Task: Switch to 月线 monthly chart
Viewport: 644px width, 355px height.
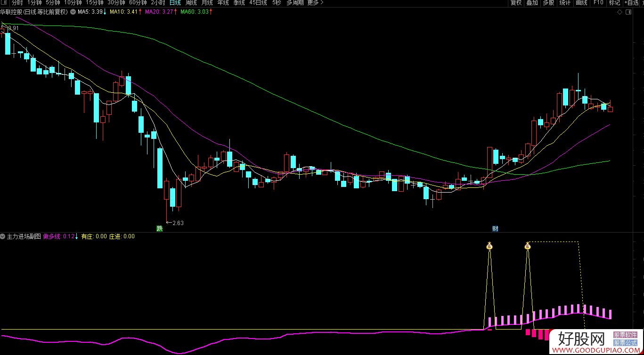Action: coord(207,3)
